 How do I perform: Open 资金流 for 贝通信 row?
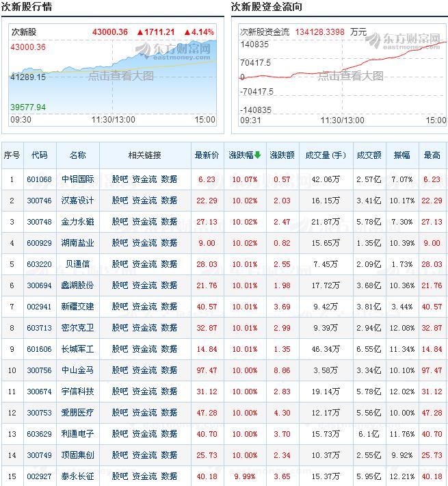click(144, 264)
